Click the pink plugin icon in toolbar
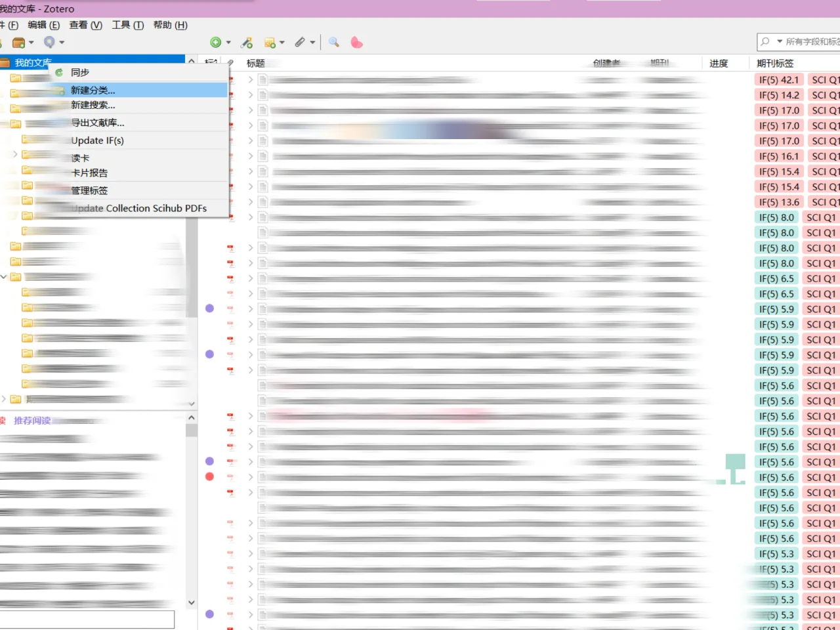840x630 pixels. (x=356, y=43)
